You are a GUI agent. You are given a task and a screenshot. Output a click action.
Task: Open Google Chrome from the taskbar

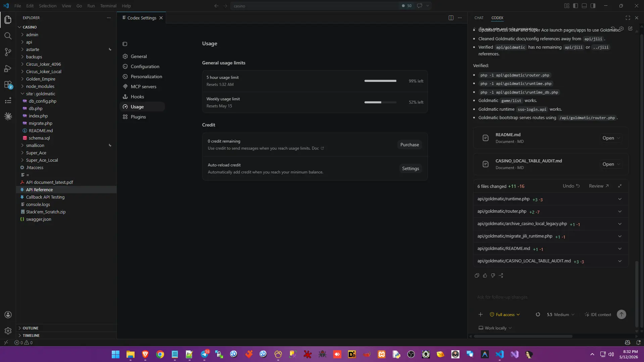pos(160,354)
